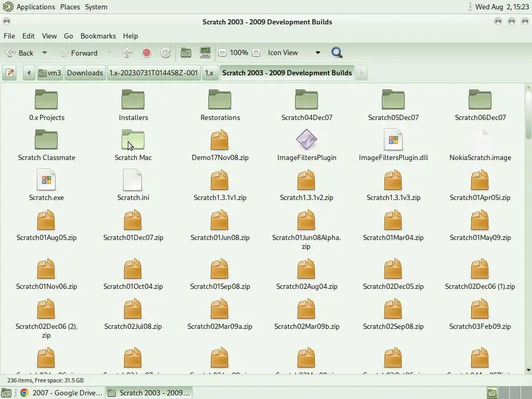
Task: Open System menu in top panel
Action: pos(96,7)
